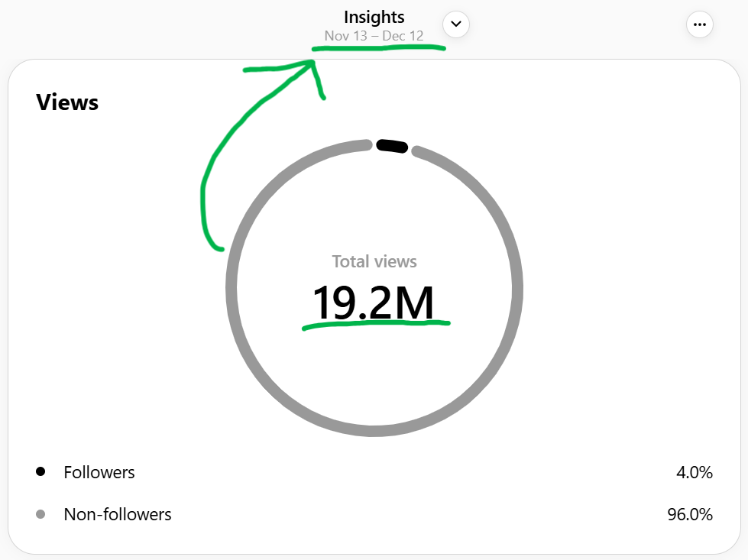Screen dimensions: 748x560
Task: Click the green underline below the date range
Action: click(378, 49)
